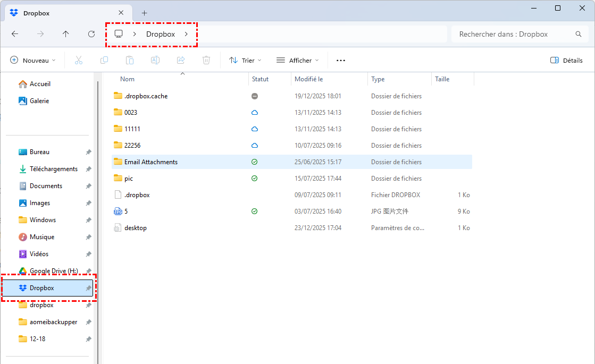Click the Delete trash icon
This screenshot has height=364, width=595.
pyautogui.click(x=206, y=61)
